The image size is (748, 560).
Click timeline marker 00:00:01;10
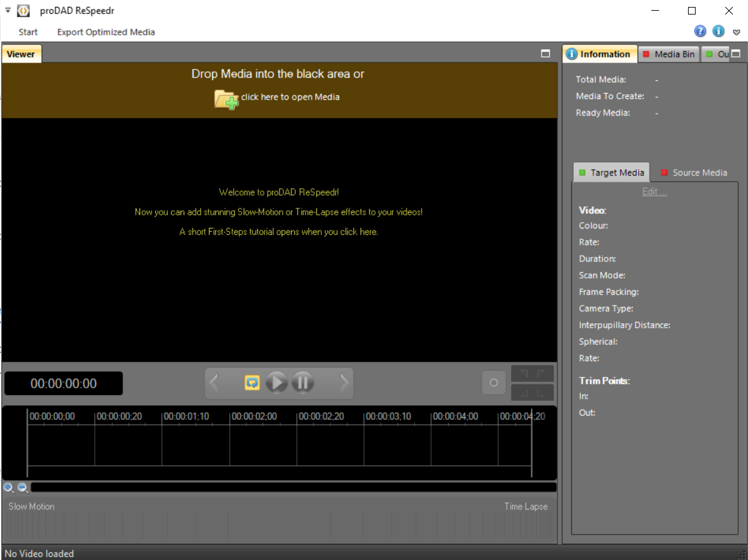[x=186, y=417]
